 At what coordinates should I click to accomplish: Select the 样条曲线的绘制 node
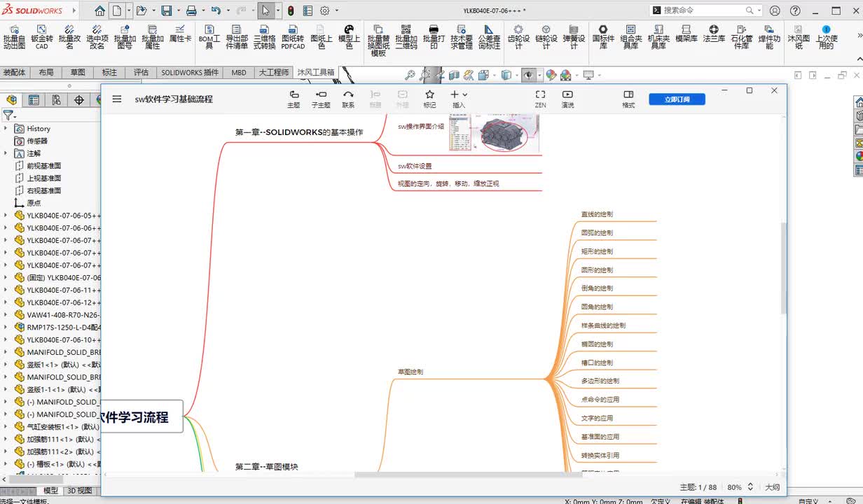pos(603,325)
